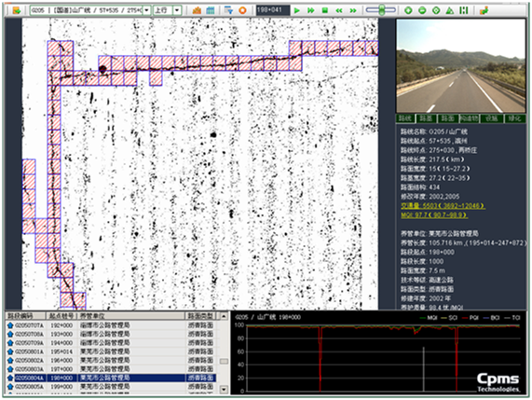532x400 pixels.
Task: Click the orange open-file icon in the toolbar
Action: [16, 10]
